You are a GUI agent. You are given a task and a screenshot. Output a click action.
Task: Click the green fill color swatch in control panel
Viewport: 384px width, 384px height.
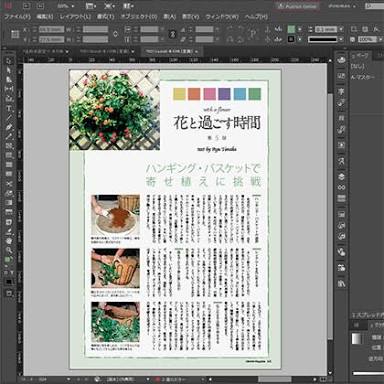(x=291, y=29)
